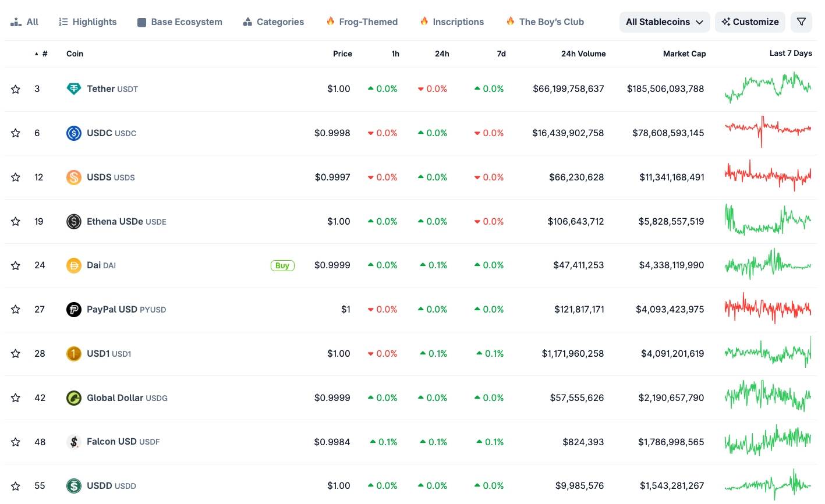Click the USD1 coin logo
This screenshot has width=825, height=504.
pos(73,353)
